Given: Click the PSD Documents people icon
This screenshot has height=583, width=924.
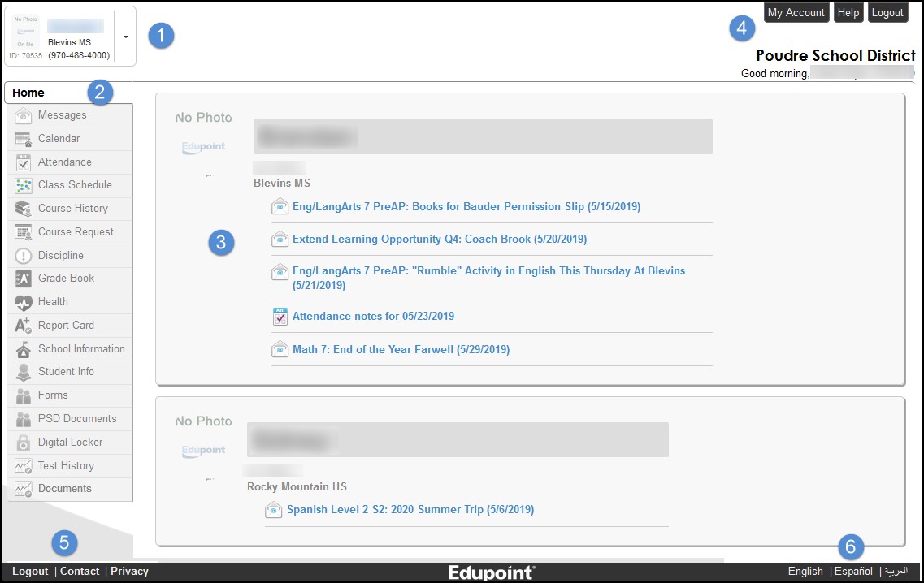Looking at the screenshot, I should click(x=23, y=419).
